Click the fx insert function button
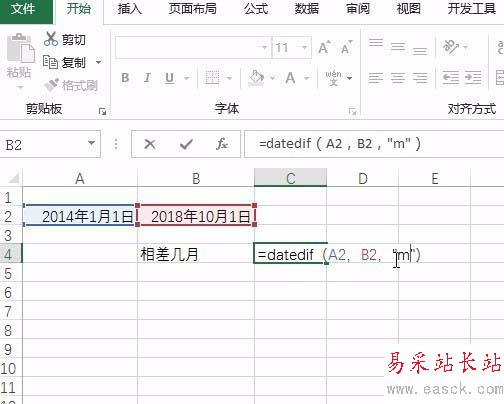The width and height of the screenshot is (504, 404). (222, 144)
